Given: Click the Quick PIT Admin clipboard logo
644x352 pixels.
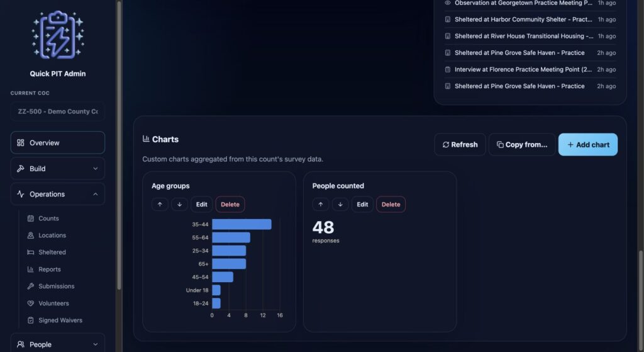Looking at the screenshot, I should click(x=58, y=35).
